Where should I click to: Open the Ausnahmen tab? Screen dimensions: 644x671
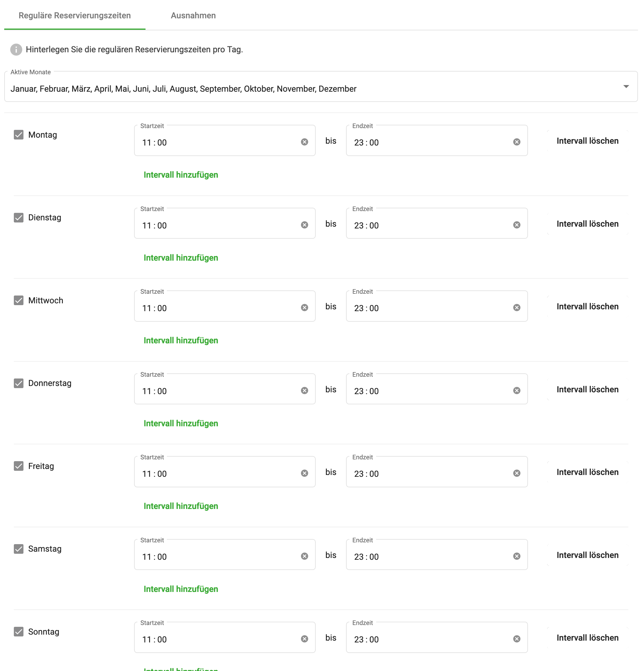pos(193,15)
